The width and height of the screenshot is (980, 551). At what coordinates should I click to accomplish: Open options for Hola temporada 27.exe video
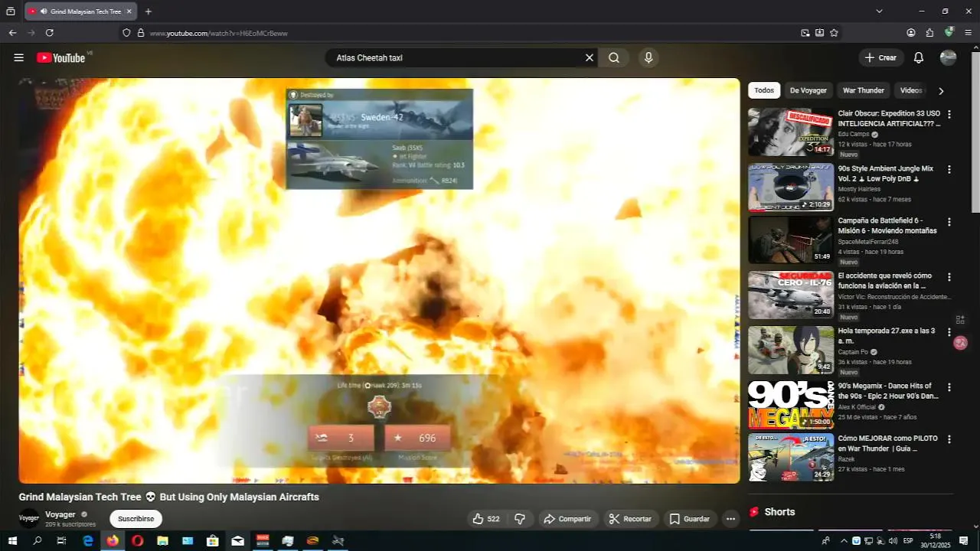(949, 332)
